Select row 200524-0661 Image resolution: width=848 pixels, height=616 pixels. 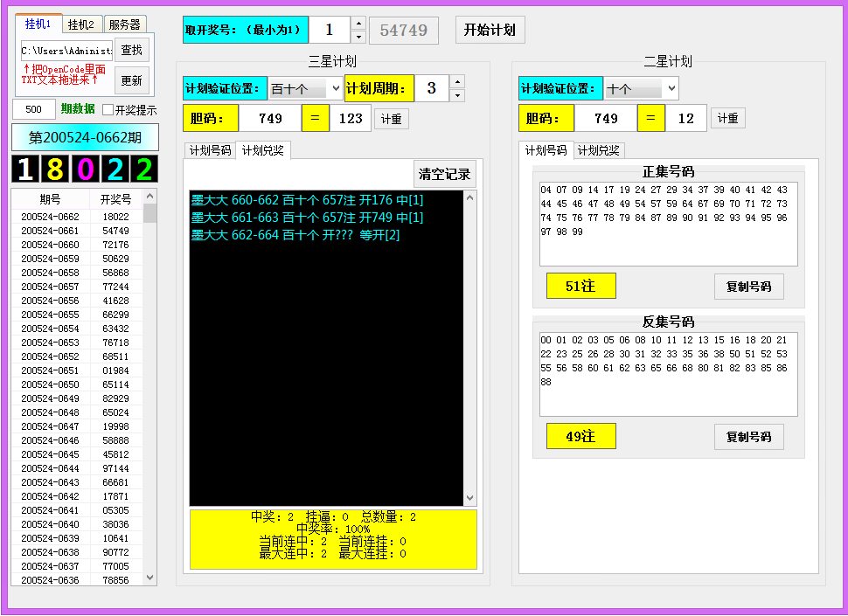point(77,231)
